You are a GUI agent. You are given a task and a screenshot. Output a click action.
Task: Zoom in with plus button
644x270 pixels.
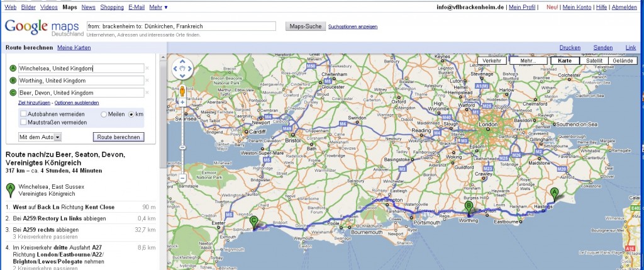click(x=182, y=103)
